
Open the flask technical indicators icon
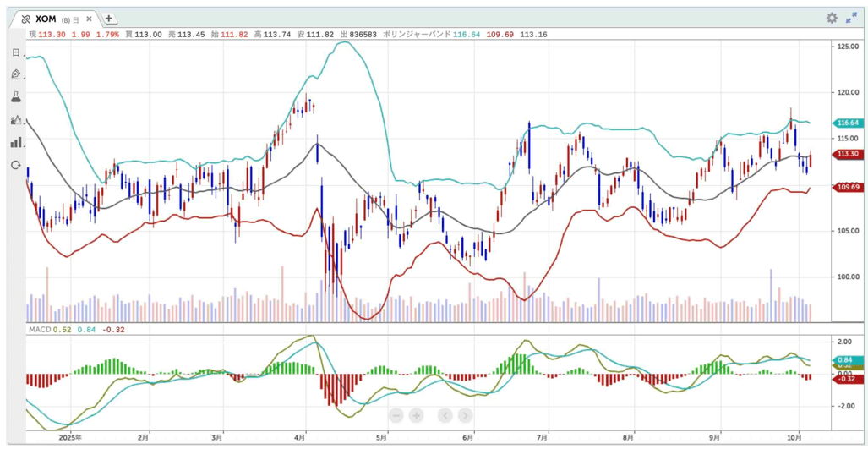click(x=16, y=97)
